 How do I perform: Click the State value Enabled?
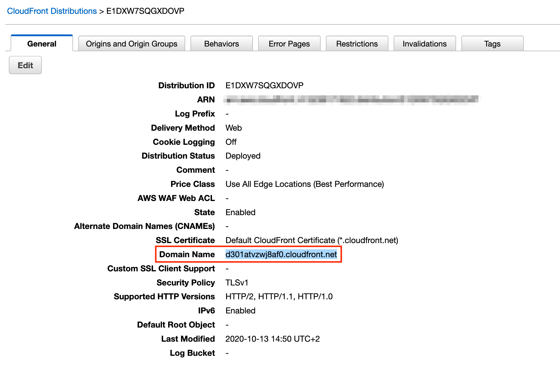(x=241, y=212)
